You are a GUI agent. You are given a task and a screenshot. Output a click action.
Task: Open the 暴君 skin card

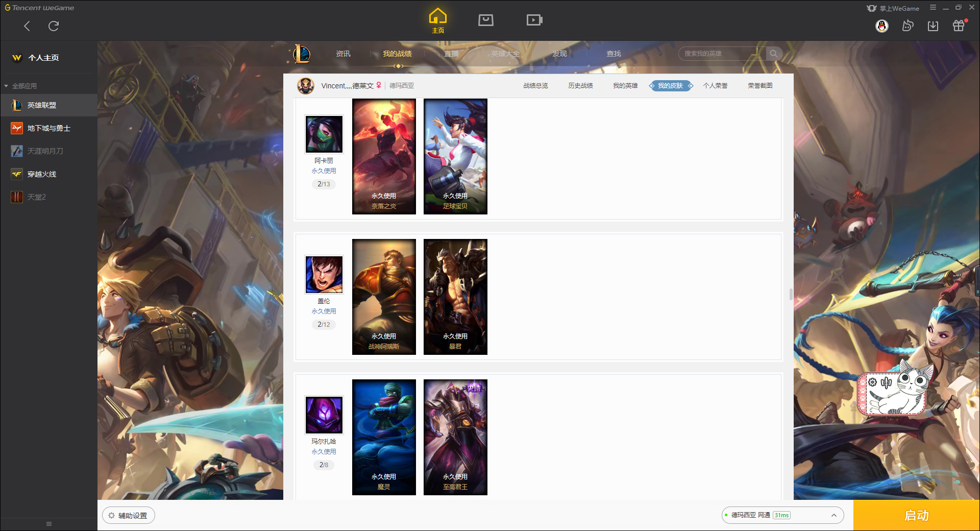click(x=455, y=297)
